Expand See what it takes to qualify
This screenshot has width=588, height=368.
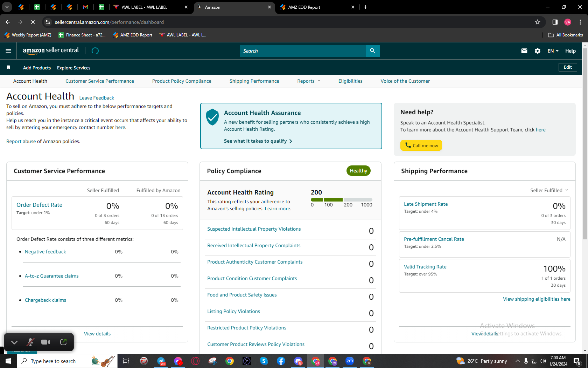(x=258, y=141)
